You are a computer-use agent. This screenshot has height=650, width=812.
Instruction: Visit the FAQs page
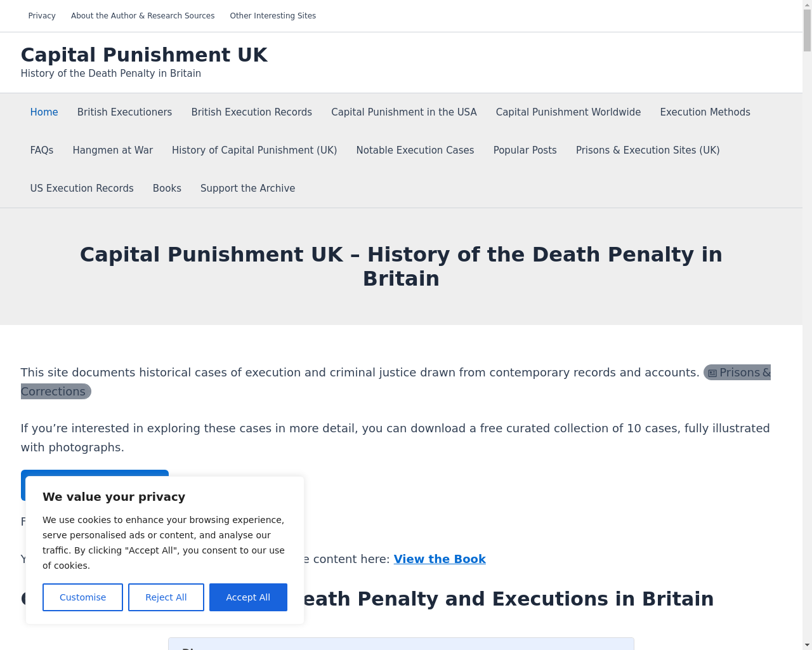tap(42, 150)
